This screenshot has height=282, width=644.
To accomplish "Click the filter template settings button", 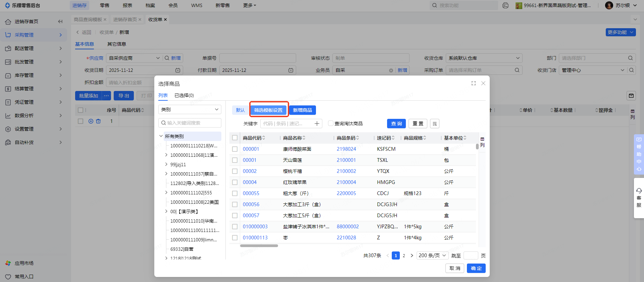I will [x=268, y=110].
